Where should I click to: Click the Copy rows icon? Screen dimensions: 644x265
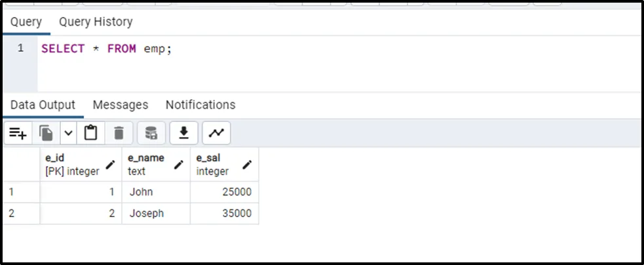point(46,133)
